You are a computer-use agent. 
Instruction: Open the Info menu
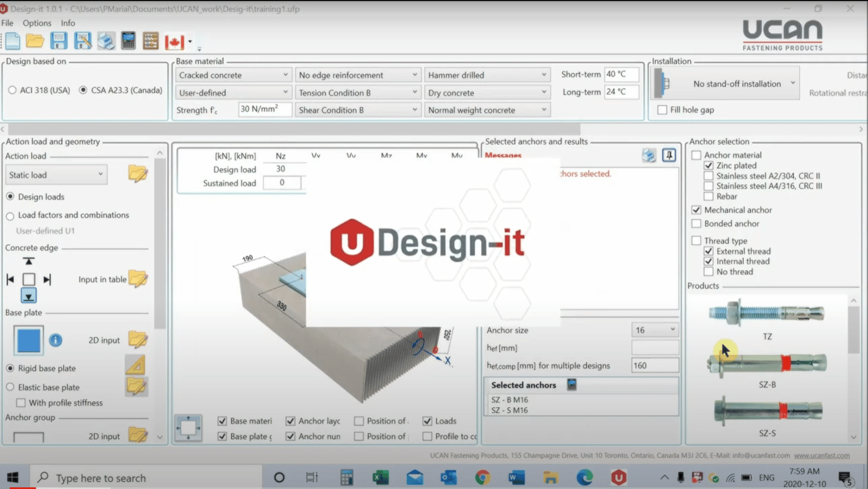pyautogui.click(x=68, y=23)
